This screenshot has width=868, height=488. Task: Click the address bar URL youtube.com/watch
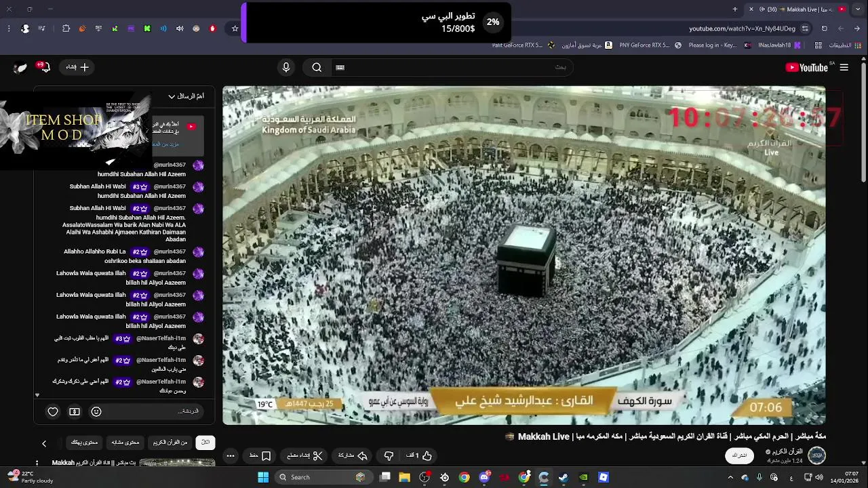742,28
